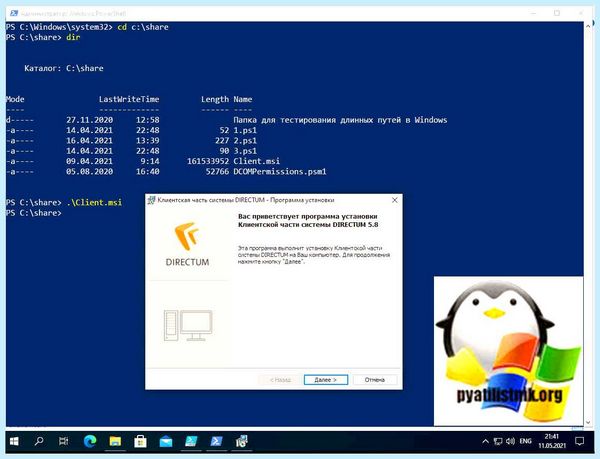Image resolution: width=600 pixels, height=459 pixels.
Task: Select the installer icon on the taskbar
Action: [x=241, y=442]
